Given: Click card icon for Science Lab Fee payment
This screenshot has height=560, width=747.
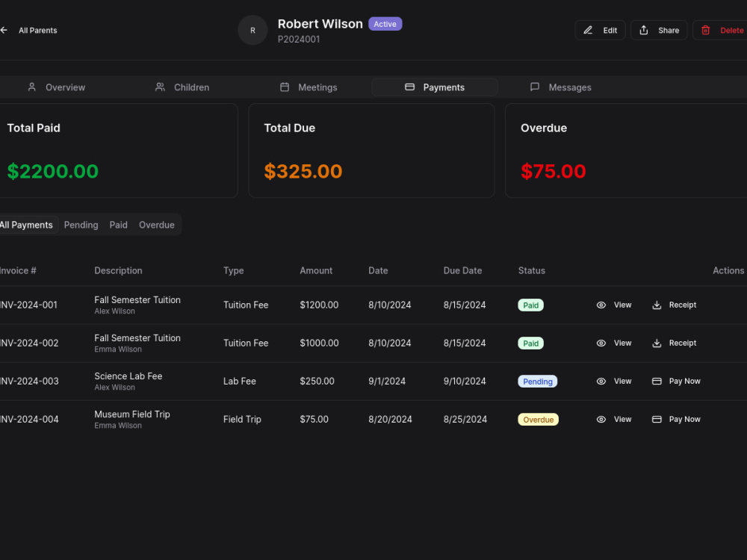Looking at the screenshot, I should (657, 382).
